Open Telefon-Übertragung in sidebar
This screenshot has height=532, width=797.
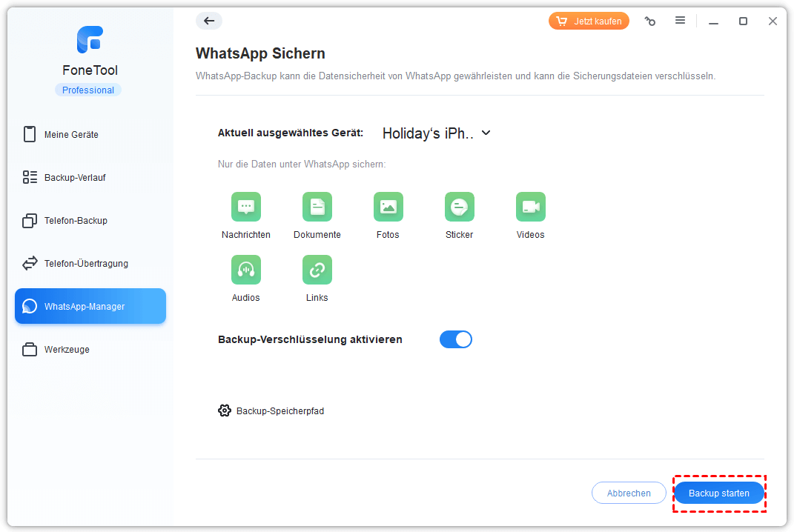pyautogui.click(x=86, y=264)
